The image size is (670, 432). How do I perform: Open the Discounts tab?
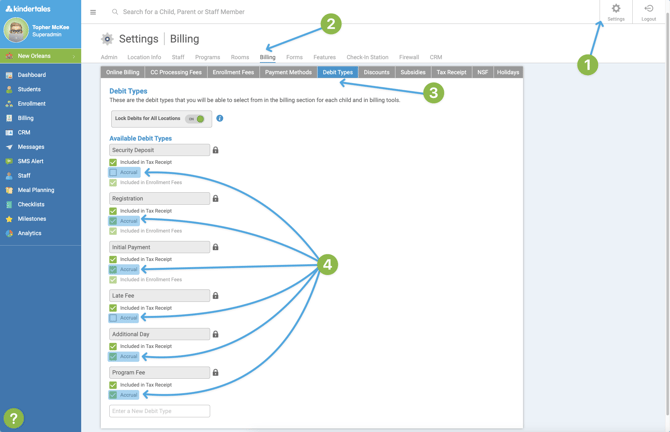[x=376, y=72]
